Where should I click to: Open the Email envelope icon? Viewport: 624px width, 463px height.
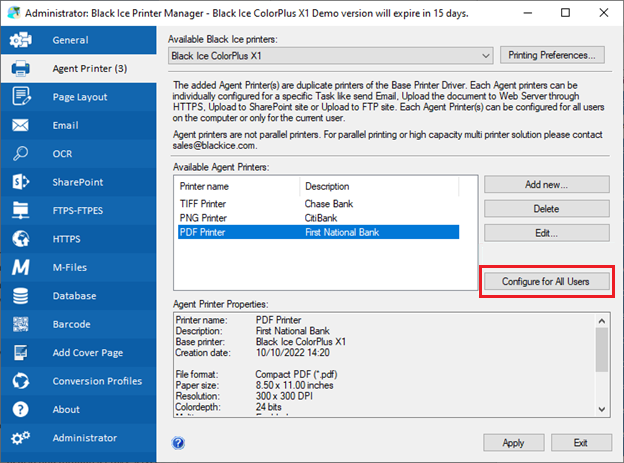20,125
